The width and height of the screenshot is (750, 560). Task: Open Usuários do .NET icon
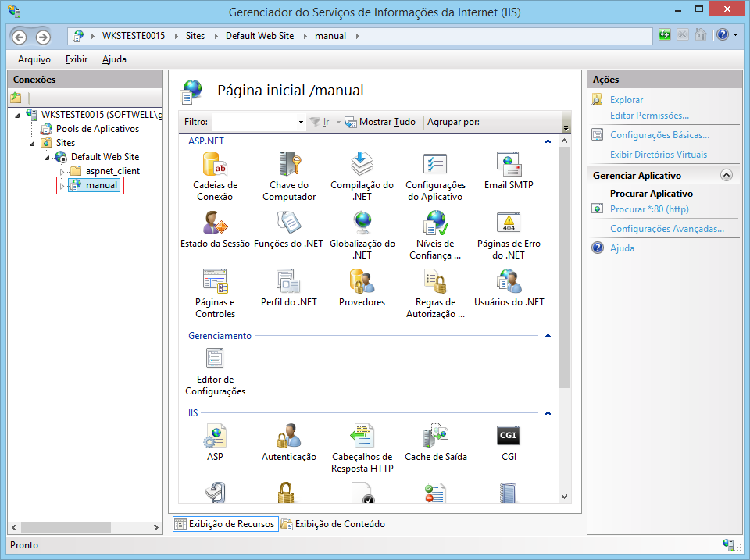click(x=509, y=282)
